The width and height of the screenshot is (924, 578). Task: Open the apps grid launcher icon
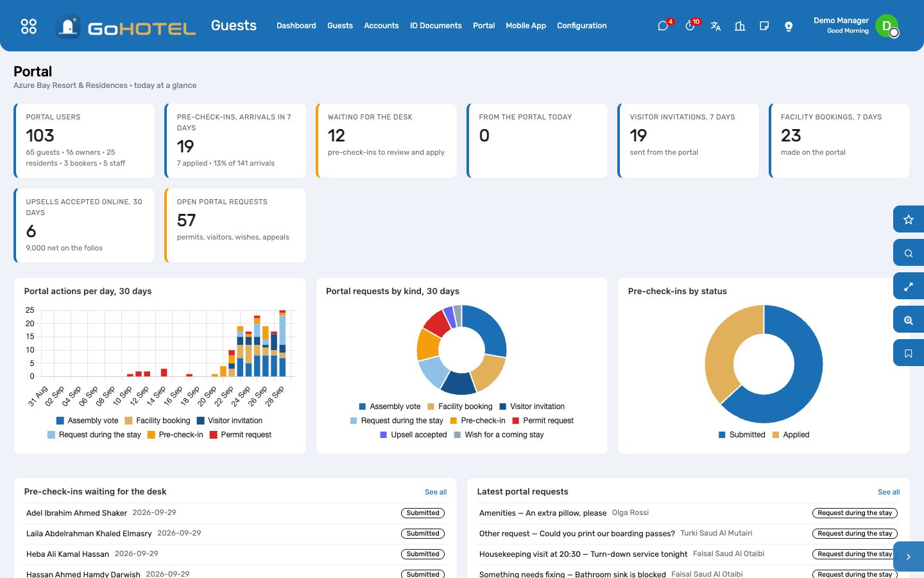29,26
